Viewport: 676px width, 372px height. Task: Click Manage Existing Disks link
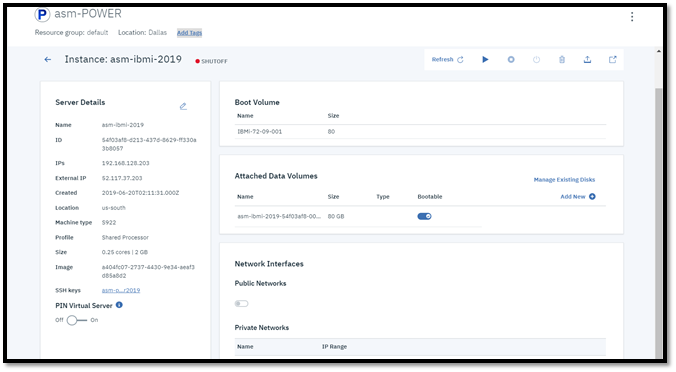(x=564, y=180)
